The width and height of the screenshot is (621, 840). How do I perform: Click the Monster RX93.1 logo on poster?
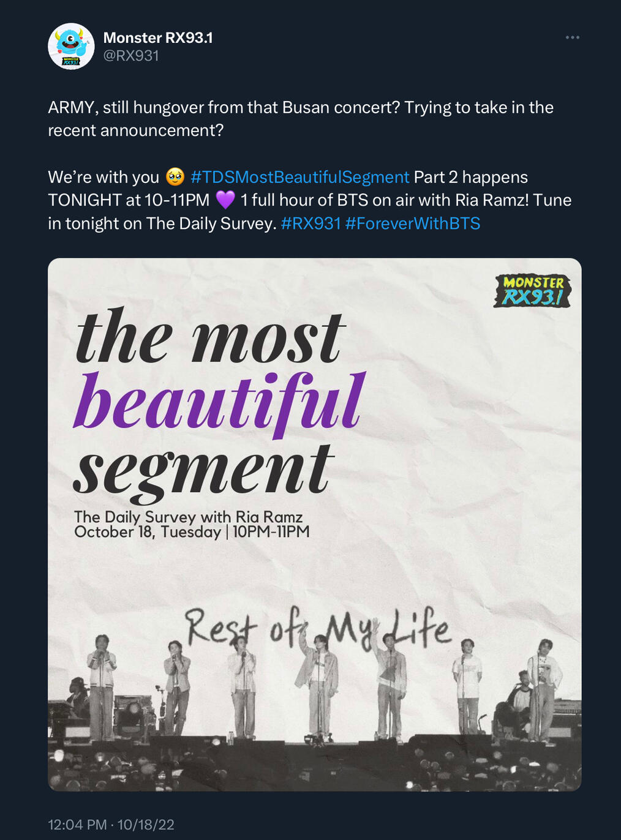532,291
